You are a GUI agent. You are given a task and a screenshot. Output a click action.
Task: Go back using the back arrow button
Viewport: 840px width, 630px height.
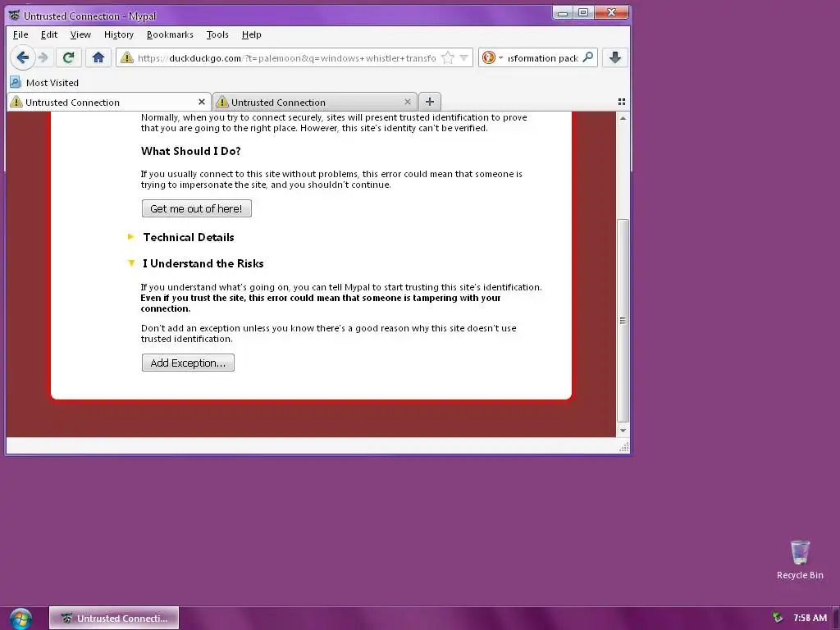coord(22,57)
